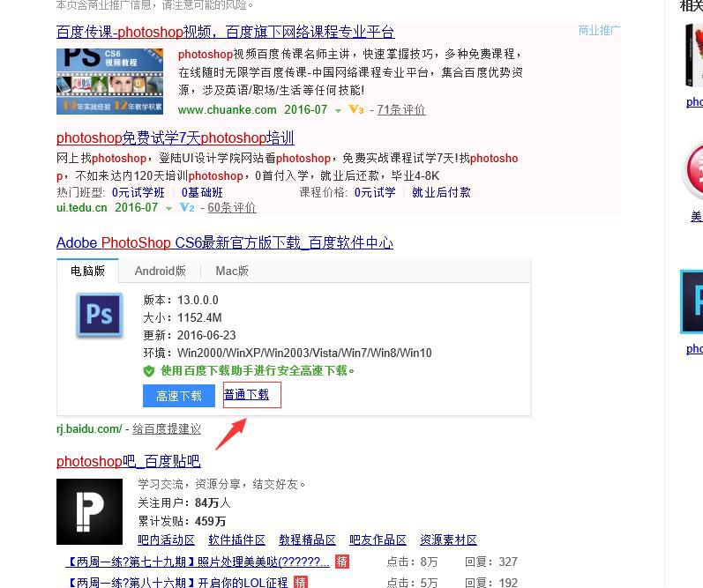Open the photoshop吧_百度贴吧 result title
703x588 pixels.
pos(129,461)
